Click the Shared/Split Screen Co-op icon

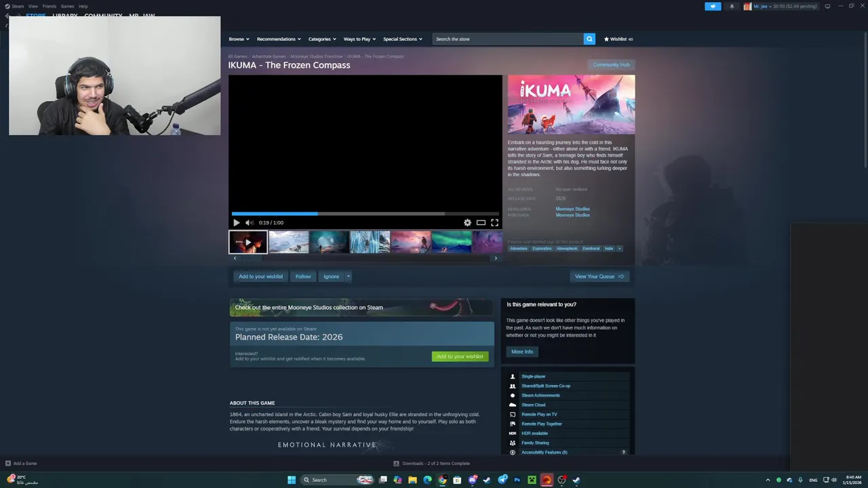click(x=513, y=386)
